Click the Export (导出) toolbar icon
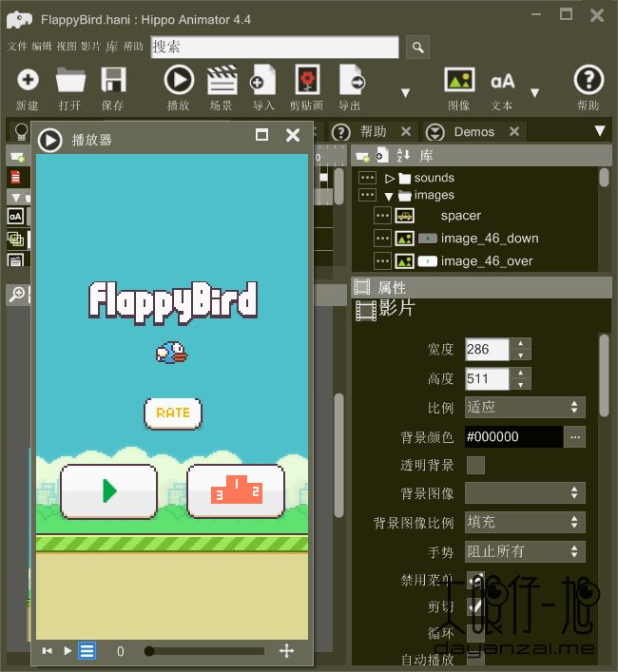The width and height of the screenshot is (618, 672). (x=350, y=82)
